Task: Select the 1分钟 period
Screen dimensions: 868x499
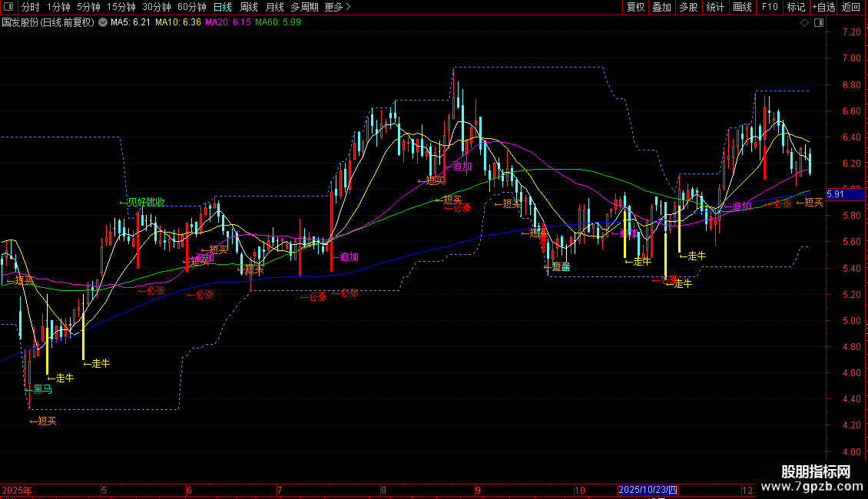Action: [58, 7]
